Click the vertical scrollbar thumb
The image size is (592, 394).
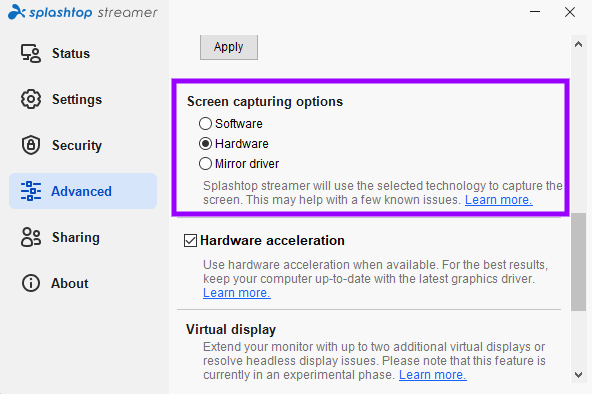tap(578, 262)
